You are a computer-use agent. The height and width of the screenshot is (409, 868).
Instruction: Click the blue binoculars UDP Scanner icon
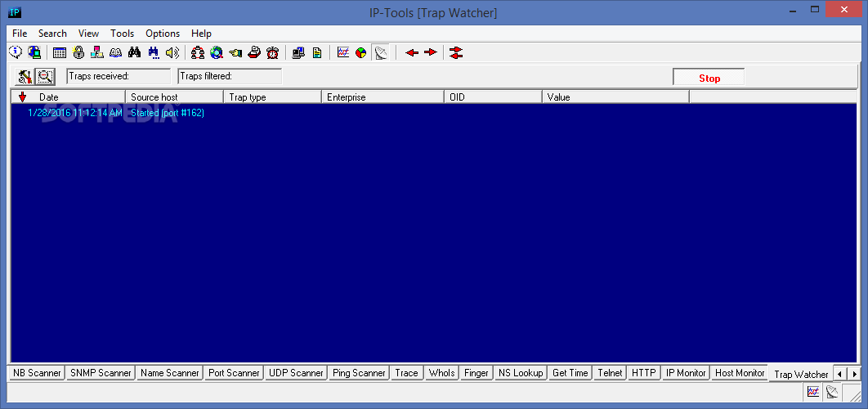coord(154,52)
